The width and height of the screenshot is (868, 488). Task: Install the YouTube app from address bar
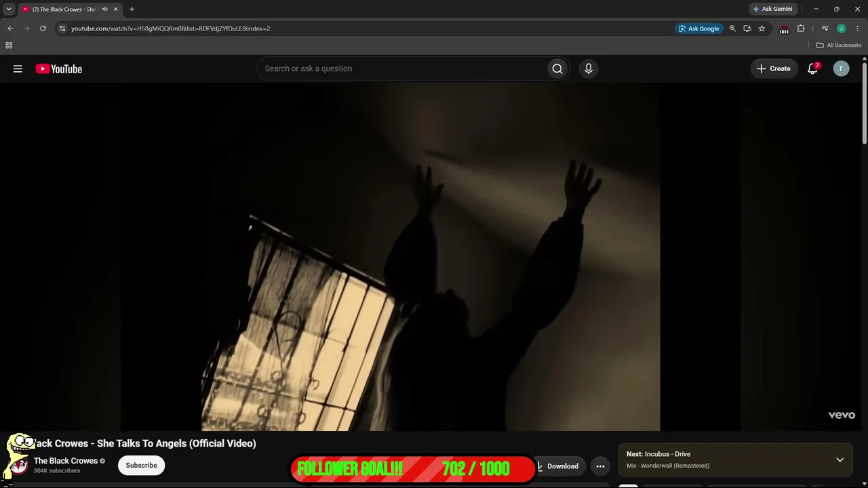point(747,28)
